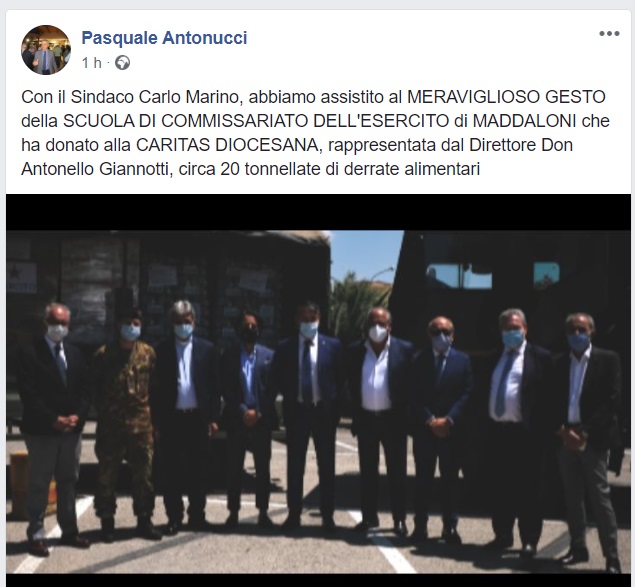Open Pasquale Antonucci's round profile picture
The image size is (635, 587).
pos(46,50)
